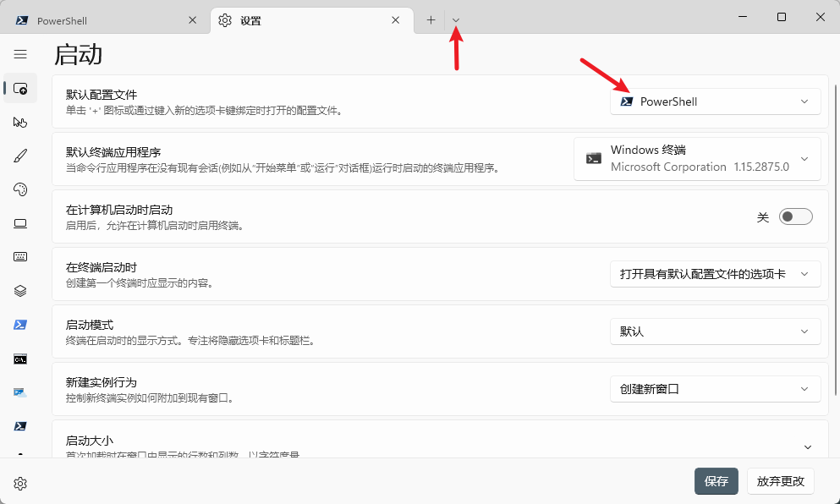Screen dimensions: 840x504
Task: Open 启动模式 dropdown showing 默认
Action: click(715, 331)
